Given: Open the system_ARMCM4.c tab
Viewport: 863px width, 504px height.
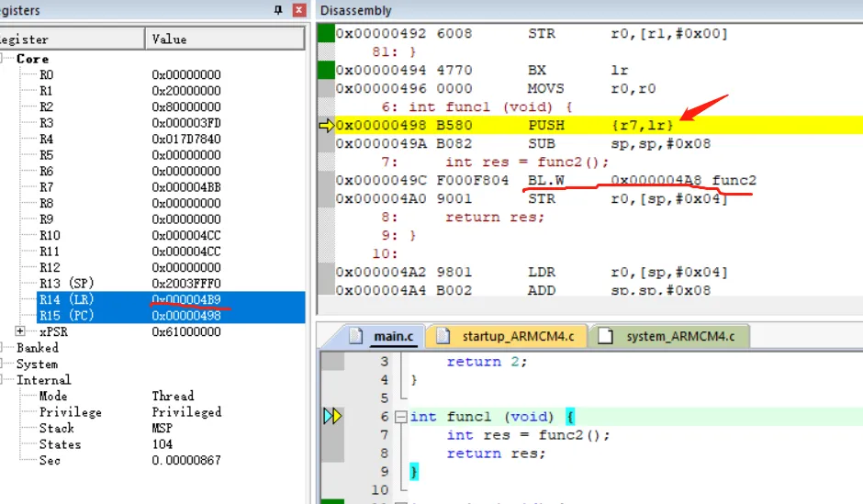Looking at the screenshot, I should [679, 336].
